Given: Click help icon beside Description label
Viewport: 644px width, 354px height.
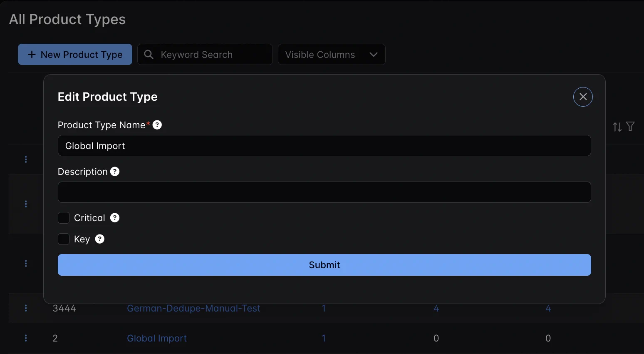Looking at the screenshot, I should tap(115, 172).
